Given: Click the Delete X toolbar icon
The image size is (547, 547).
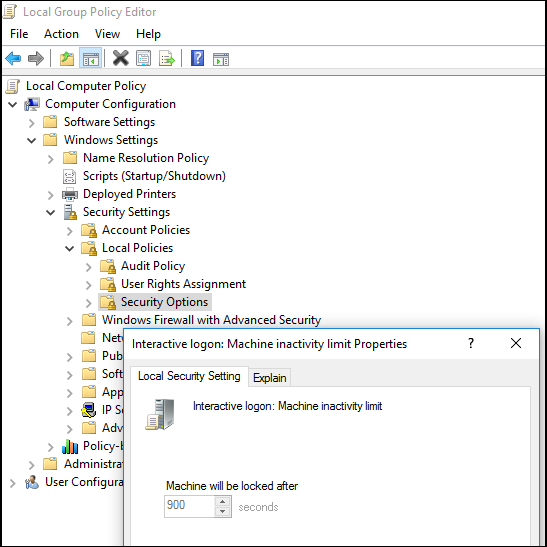Looking at the screenshot, I should pyautogui.click(x=121, y=58).
